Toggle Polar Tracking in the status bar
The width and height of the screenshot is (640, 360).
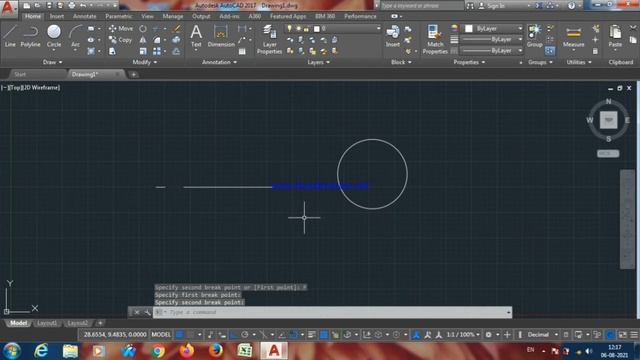[244, 335]
